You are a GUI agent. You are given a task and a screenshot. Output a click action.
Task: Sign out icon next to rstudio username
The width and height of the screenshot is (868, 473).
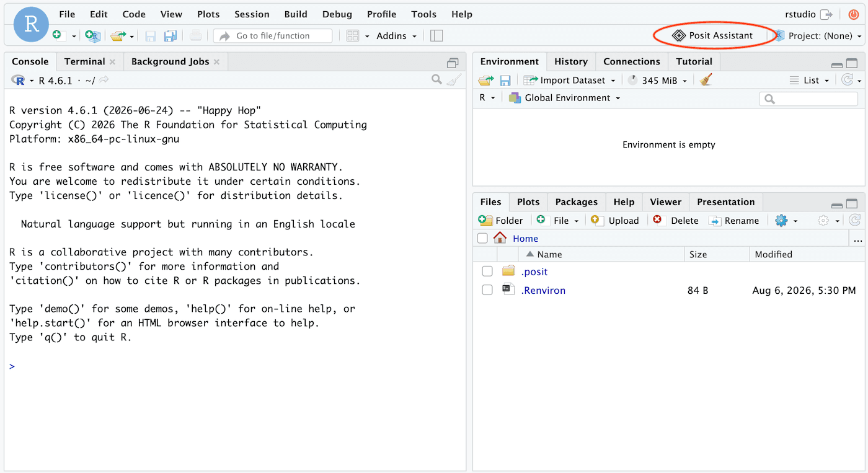[826, 14]
